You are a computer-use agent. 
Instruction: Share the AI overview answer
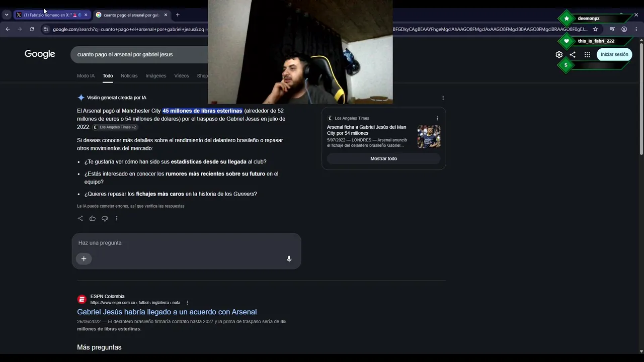(x=80, y=218)
